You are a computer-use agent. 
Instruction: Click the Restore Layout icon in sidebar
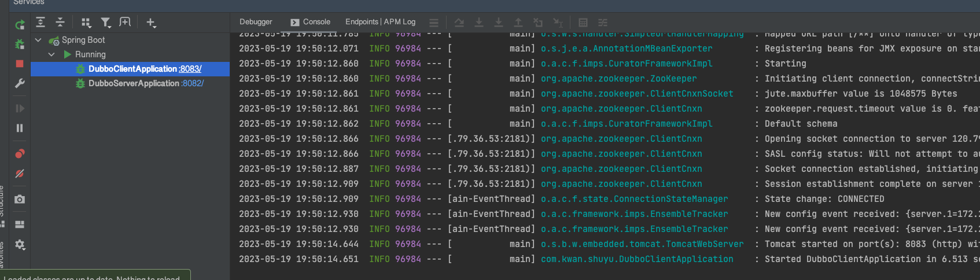20,224
